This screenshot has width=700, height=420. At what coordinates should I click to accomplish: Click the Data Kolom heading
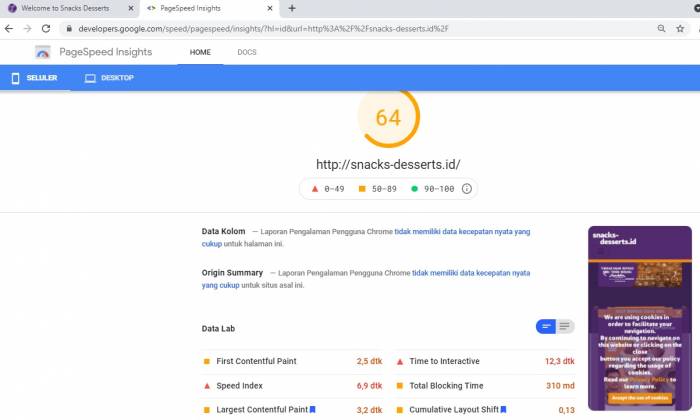click(223, 231)
